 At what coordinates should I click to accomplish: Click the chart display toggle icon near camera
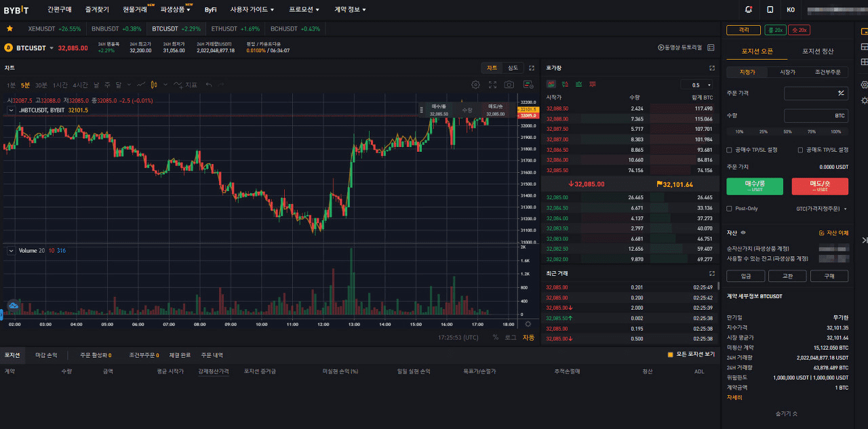point(527,85)
